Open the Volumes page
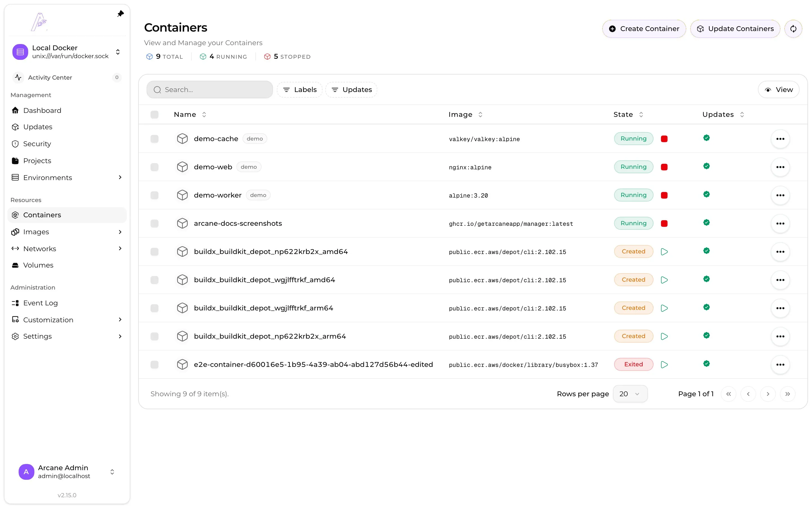Viewport: 812px width, 508px height. (x=67, y=265)
